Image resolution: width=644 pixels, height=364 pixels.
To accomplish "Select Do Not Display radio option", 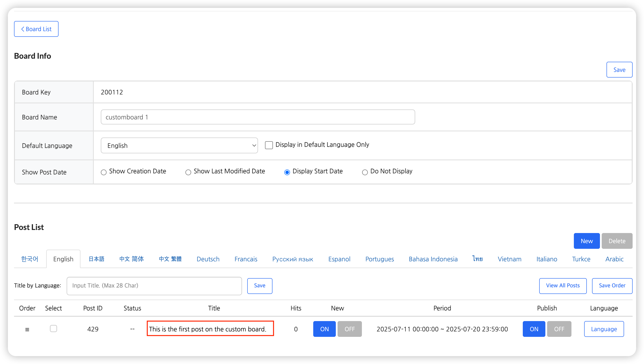I will [x=365, y=172].
